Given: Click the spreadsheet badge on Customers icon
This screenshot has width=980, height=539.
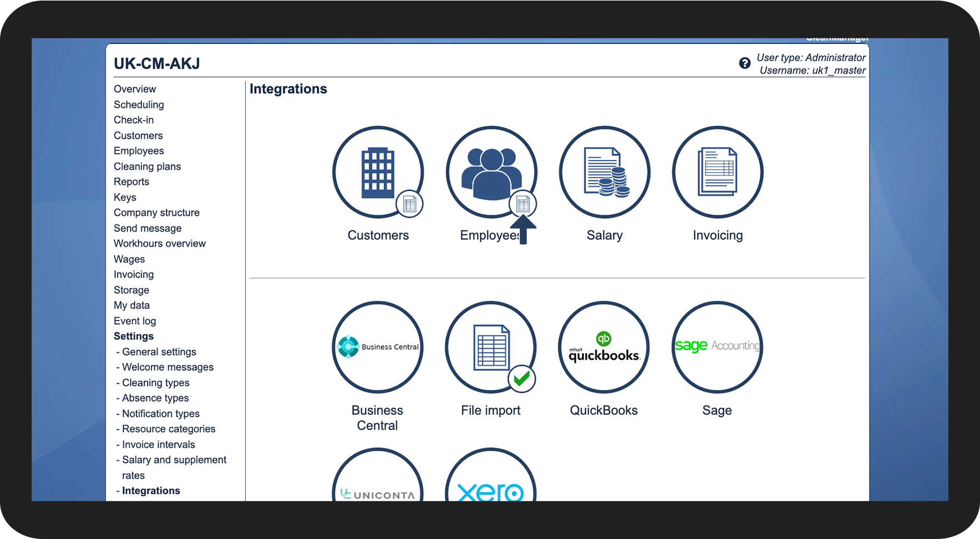Looking at the screenshot, I should (410, 204).
